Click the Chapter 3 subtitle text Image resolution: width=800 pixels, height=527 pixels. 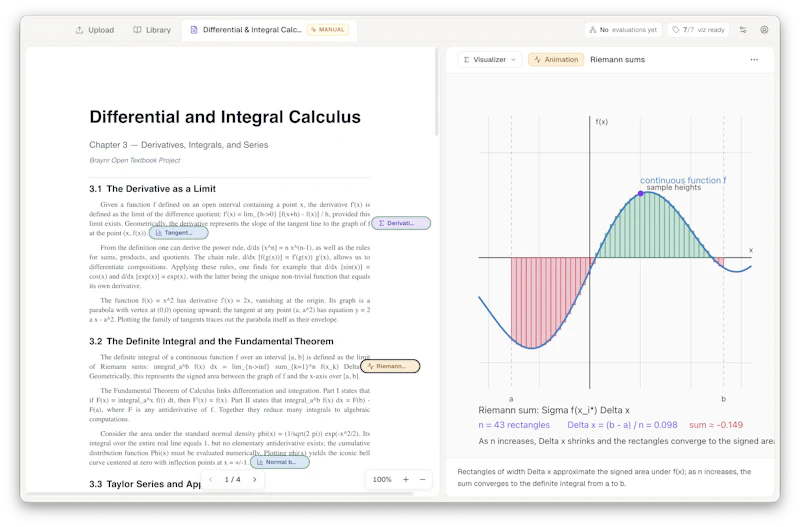coord(179,145)
